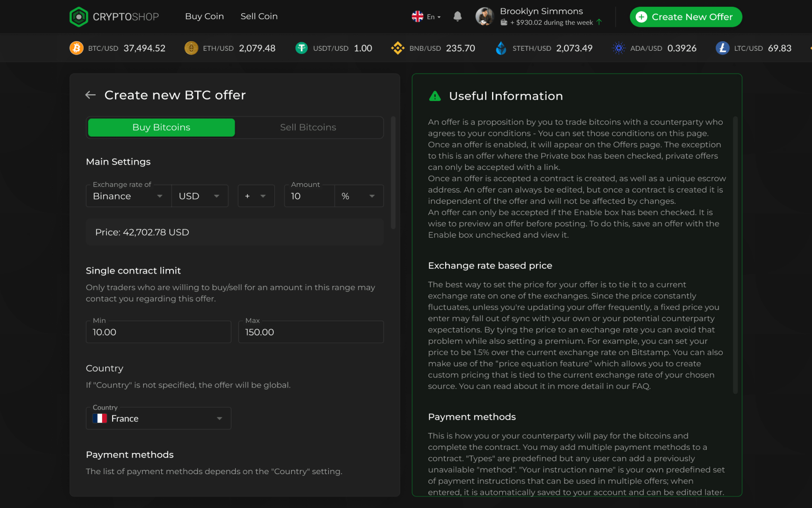Open the Binance exchange dropdown
Screen dimensions: 812x508
pos(128,196)
